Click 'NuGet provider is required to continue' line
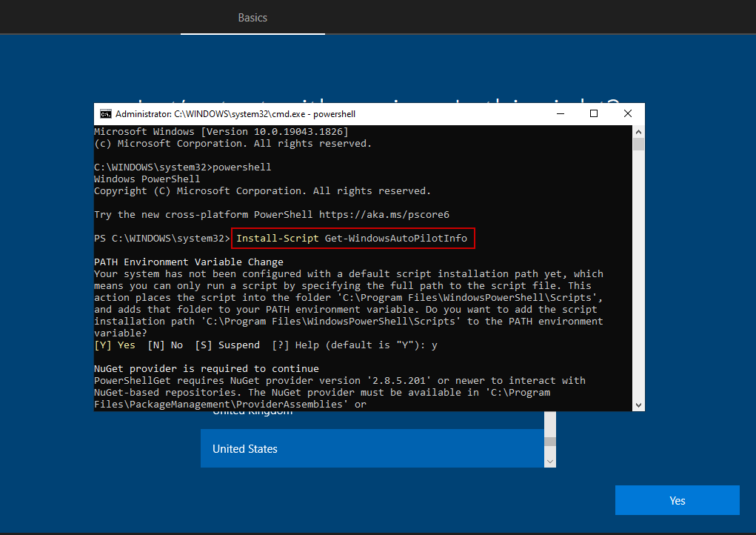 [206, 369]
